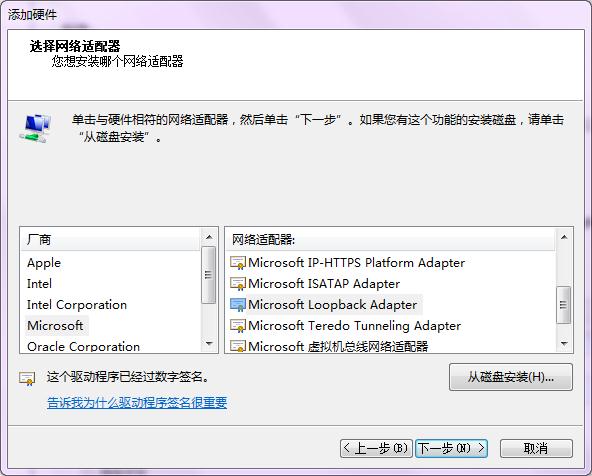Viewport: 592px width, 476px height.
Task: Open 告诉我为什么驱动程序签名很重要 link
Action: point(137,403)
